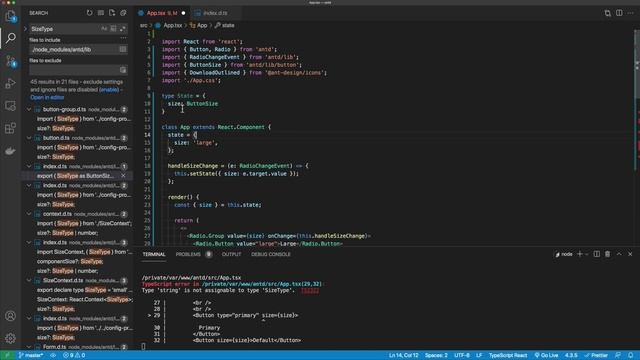Screen dimensions: 640x360
Task: Switch to the App.tsx editor tab
Action: click(162, 13)
